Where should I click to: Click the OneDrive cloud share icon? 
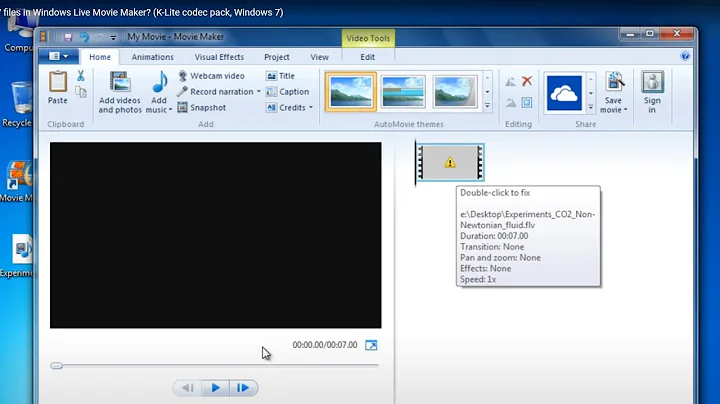(x=564, y=93)
